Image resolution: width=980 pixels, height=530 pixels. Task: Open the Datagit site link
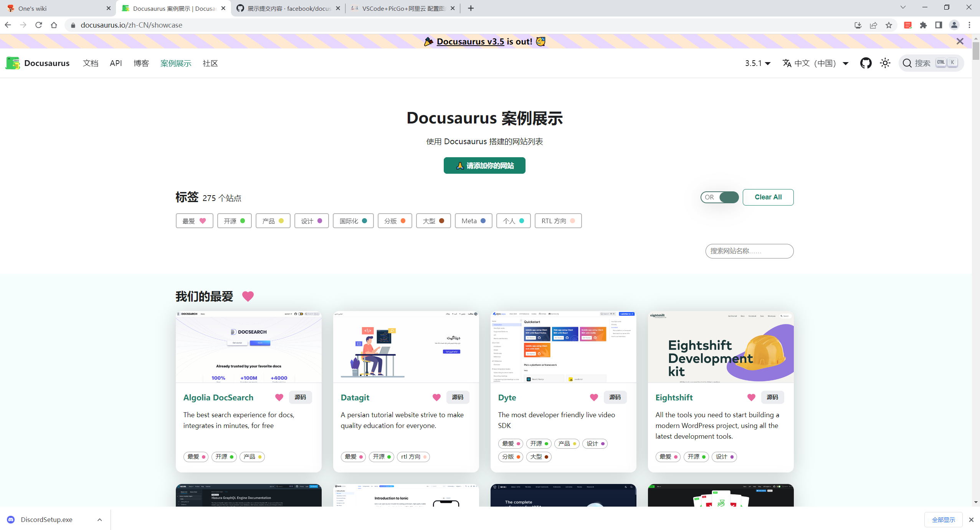355,397
